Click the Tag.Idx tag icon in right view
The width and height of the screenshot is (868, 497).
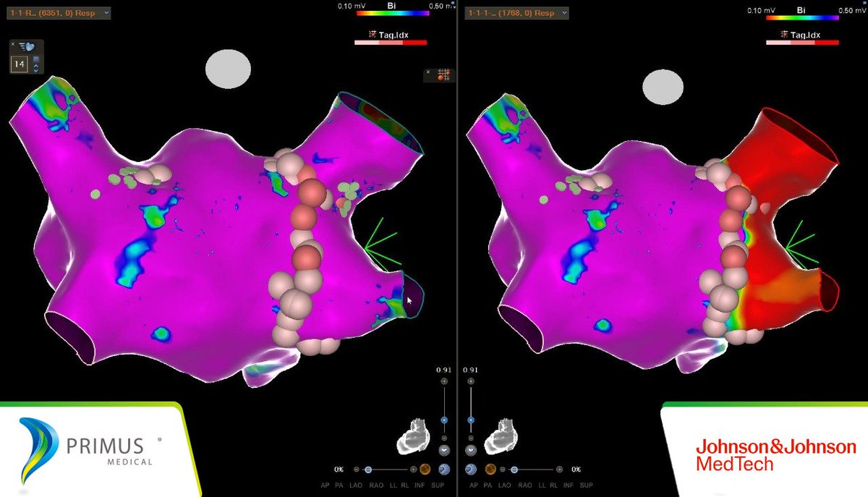[784, 34]
